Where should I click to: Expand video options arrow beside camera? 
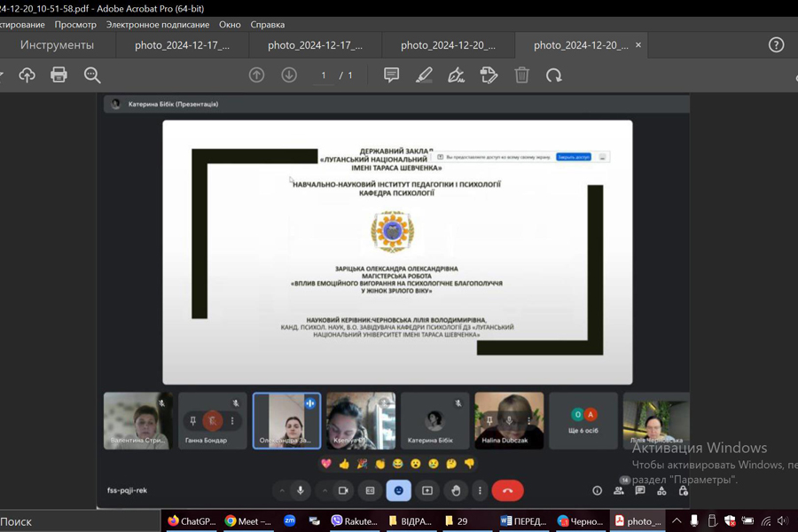[x=325, y=490]
